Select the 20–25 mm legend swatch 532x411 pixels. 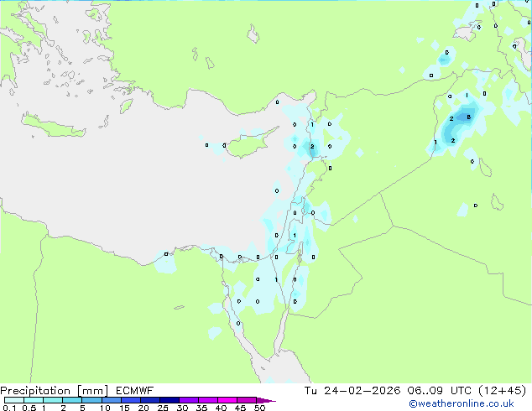click(149, 400)
